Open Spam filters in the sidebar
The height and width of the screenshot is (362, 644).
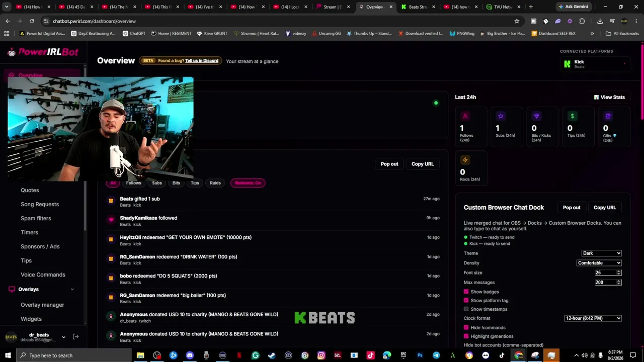pos(36,218)
